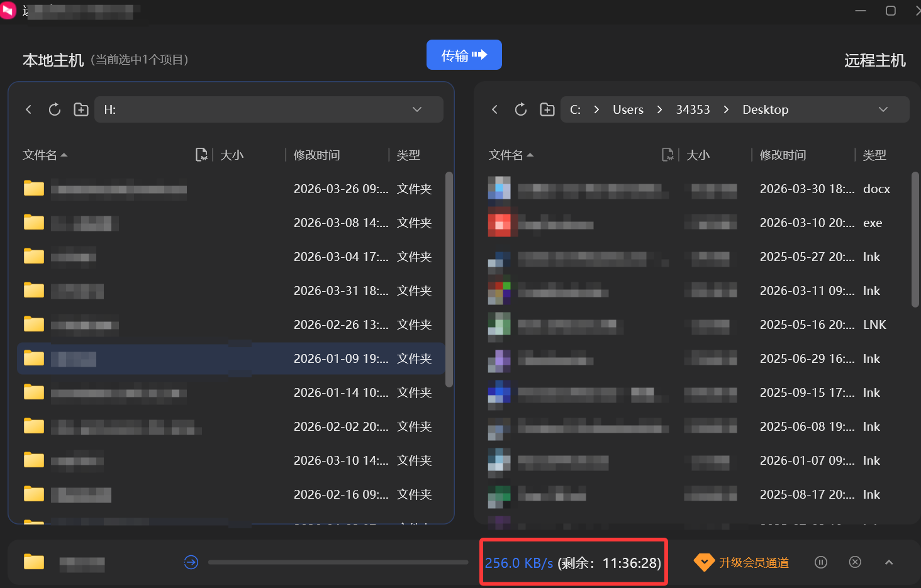Sort remote files by 修改时间 column
Viewport: 921px width, 588px height.
coord(783,155)
